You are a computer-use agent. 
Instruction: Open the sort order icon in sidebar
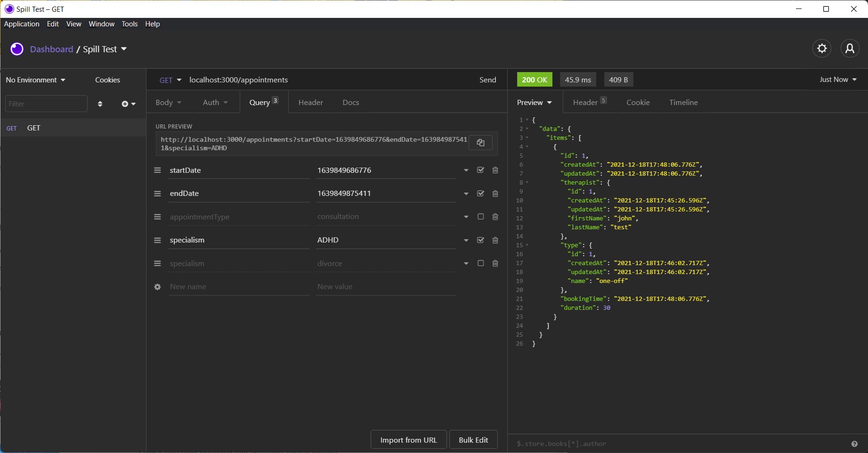(x=100, y=104)
